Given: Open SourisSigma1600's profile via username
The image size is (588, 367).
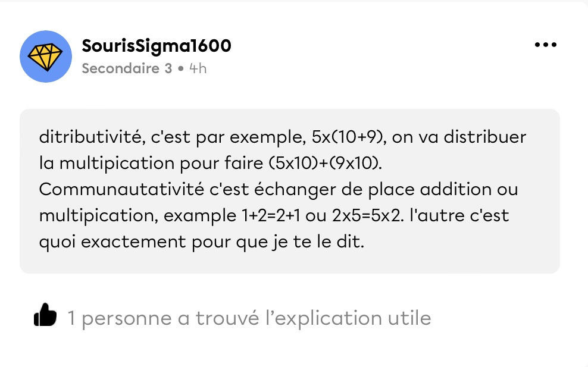Looking at the screenshot, I should 157,45.
